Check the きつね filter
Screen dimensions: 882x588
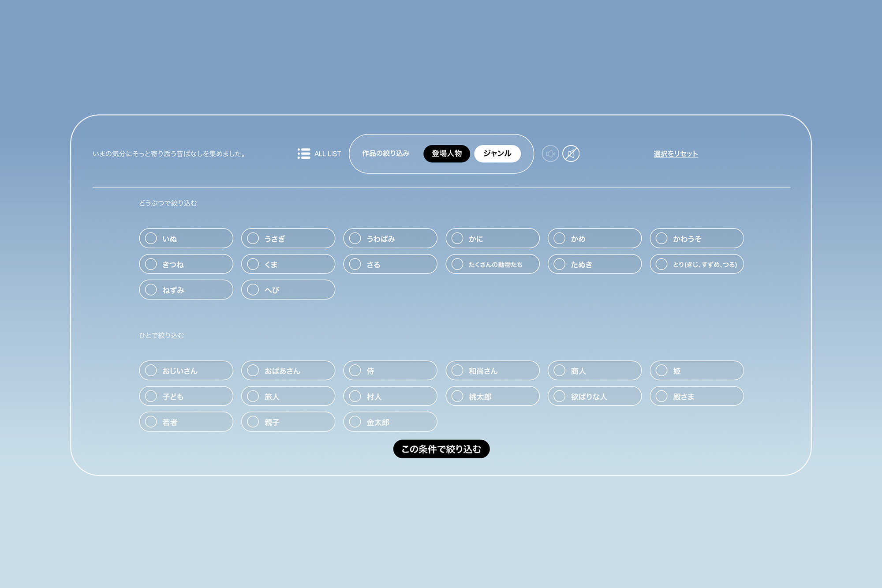186,264
